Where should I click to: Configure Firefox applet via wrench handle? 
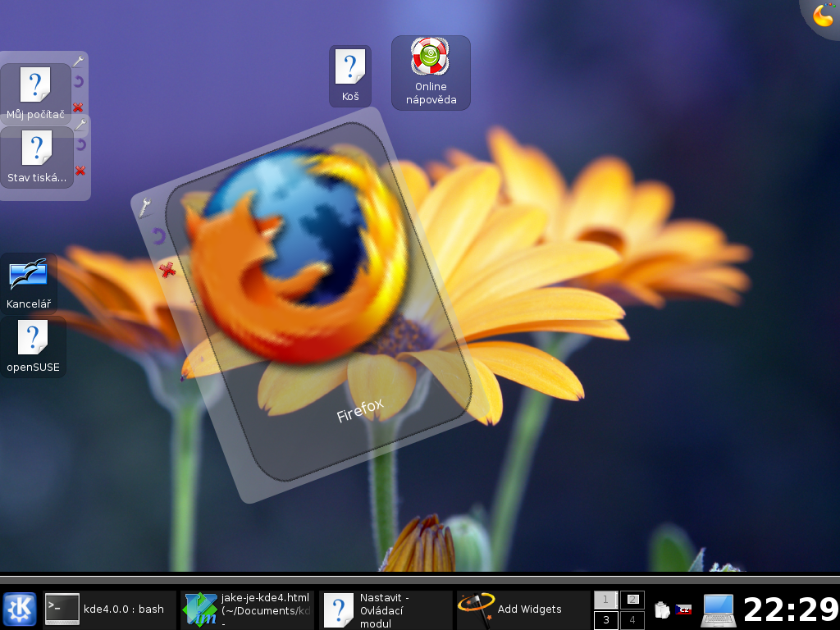click(144, 208)
